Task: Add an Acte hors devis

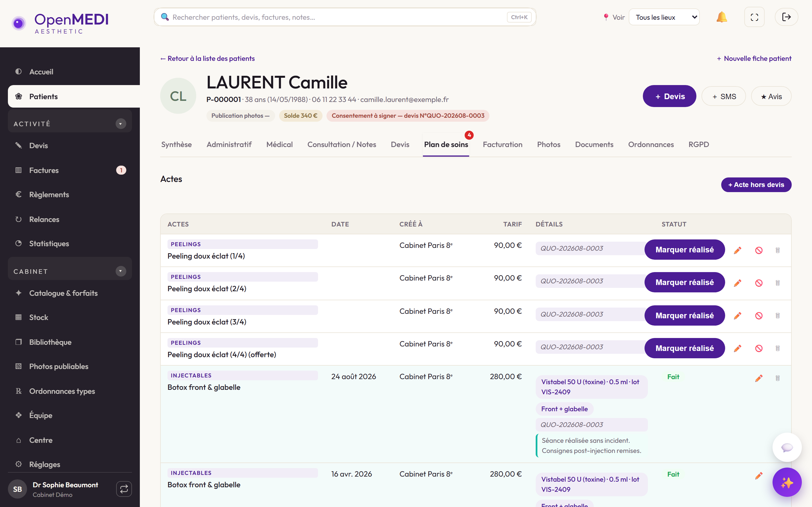Action: click(756, 185)
